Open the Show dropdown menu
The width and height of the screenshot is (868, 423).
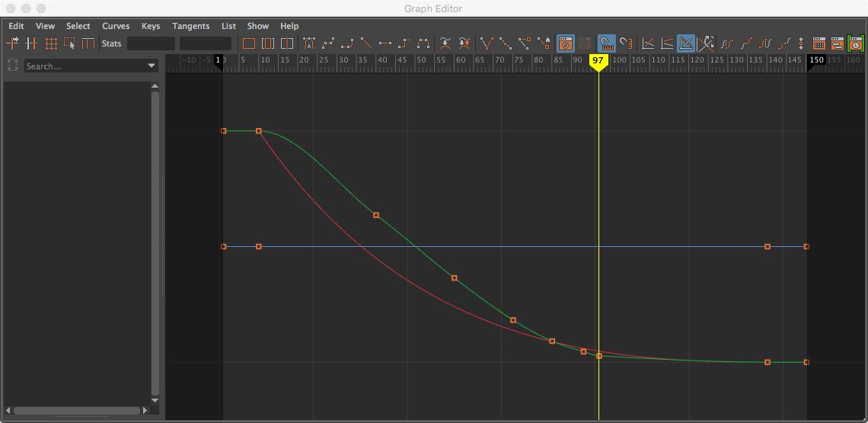[258, 26]
